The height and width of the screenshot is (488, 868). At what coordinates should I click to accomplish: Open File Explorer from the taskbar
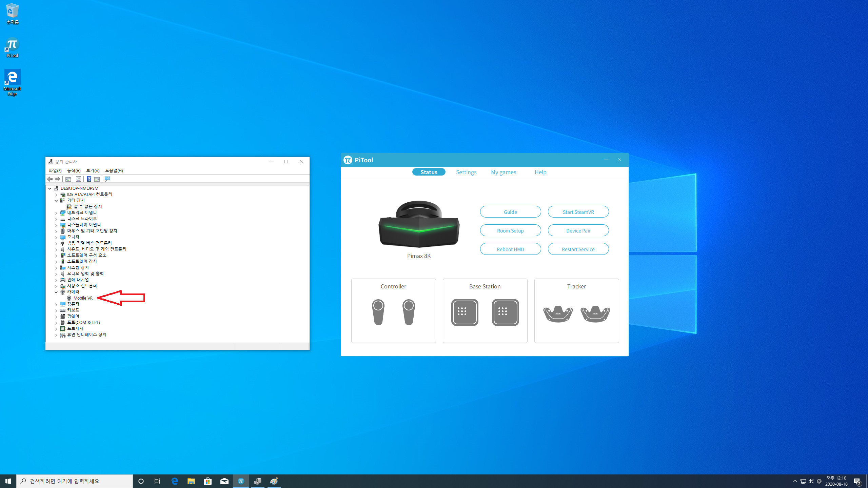click(191, 481)
